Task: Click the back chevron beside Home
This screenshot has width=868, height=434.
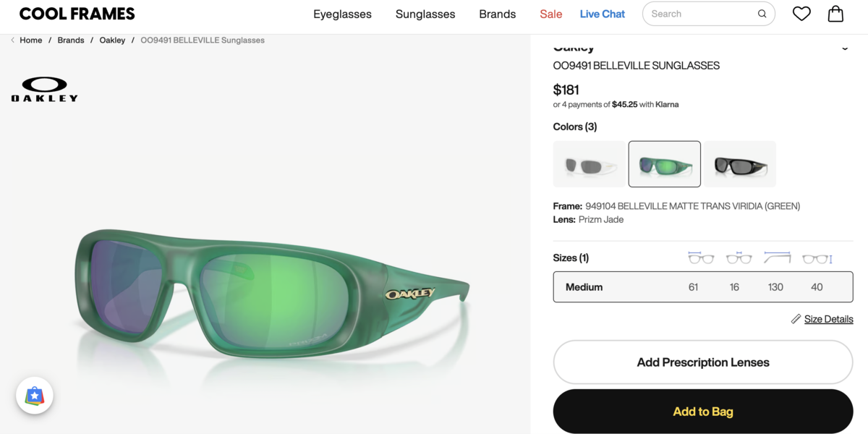Action: click(x=12, y=41)
